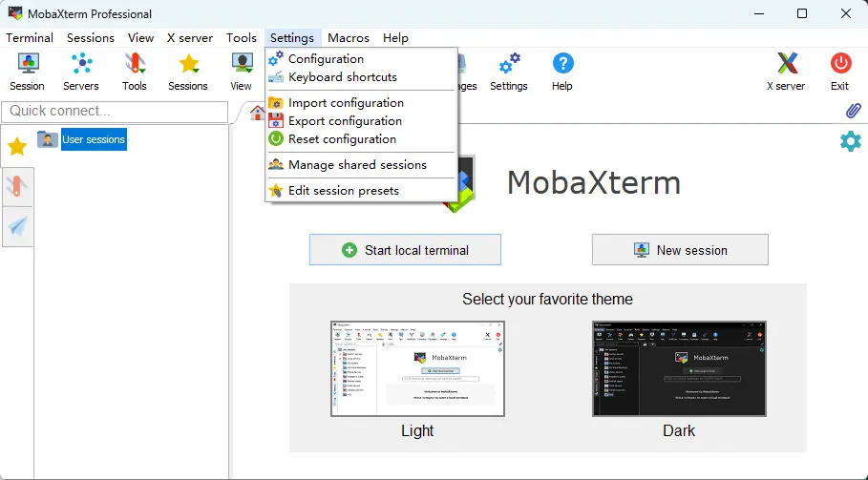Click the User sessions folder icon
Screen dimensions: 868x480
(x=48, y=139)
